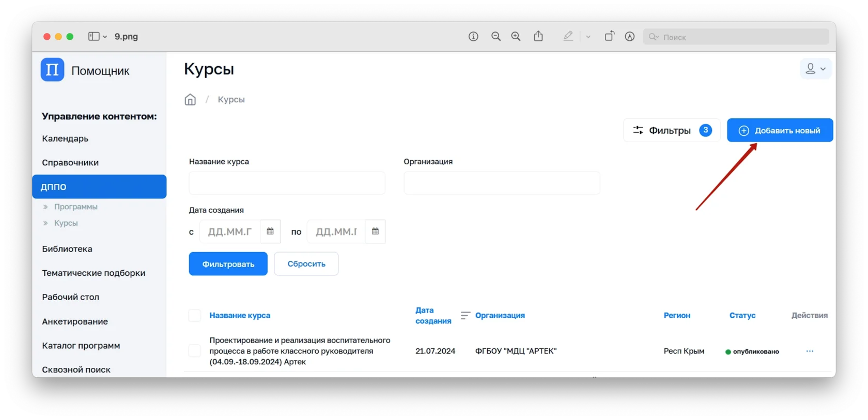Click the share icon in toolbar
868x420 pixels.
(x=538, y=36)
